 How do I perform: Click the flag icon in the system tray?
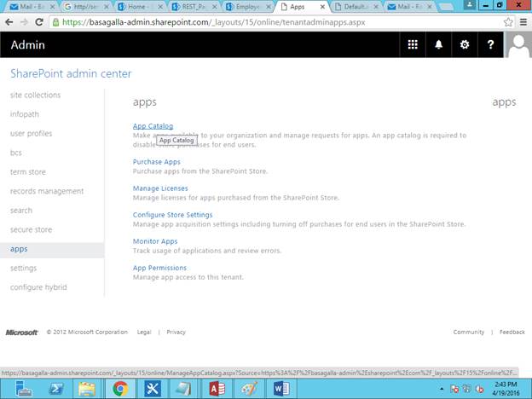[454, 389]
